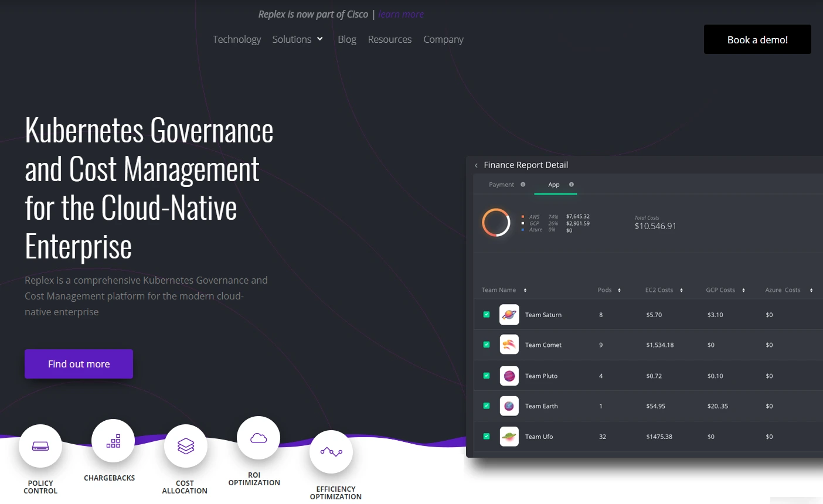Click the $54.95 EC2 cost cell
The image size is (823, 504).
(x=655, y=406)
